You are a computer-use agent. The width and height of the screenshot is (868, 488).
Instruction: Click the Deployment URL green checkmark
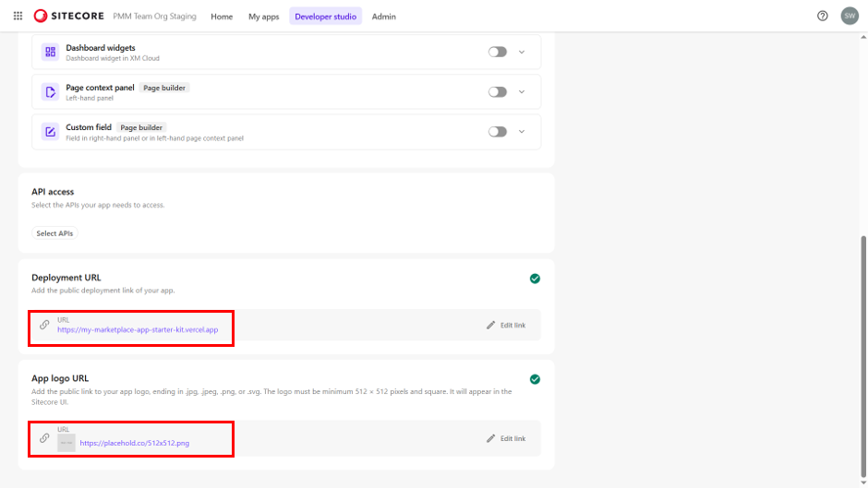535,279
